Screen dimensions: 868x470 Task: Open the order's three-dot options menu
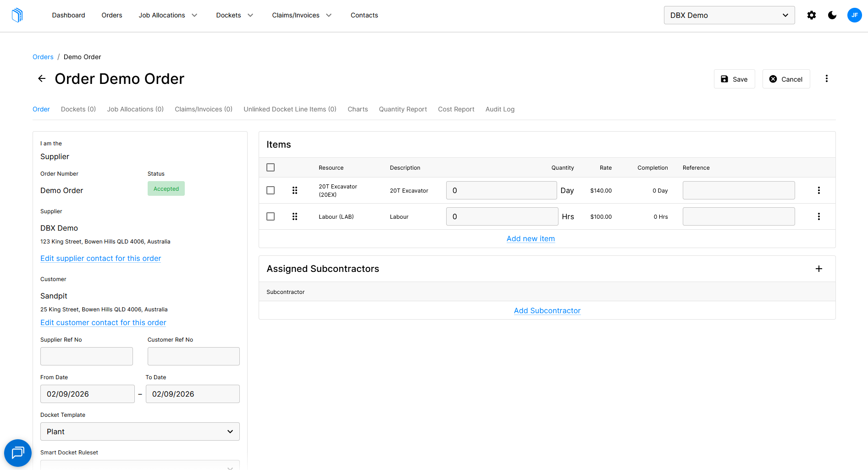tap(827, 78)
